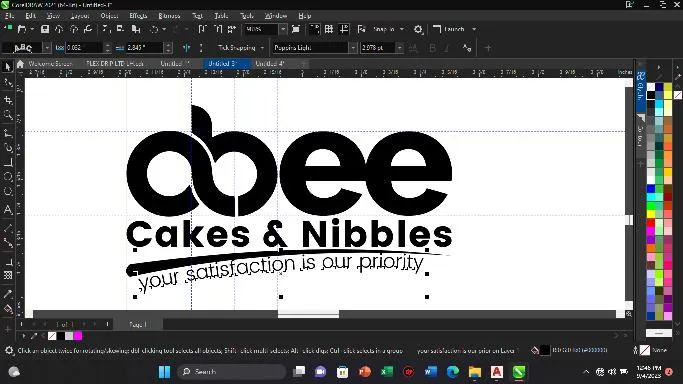
Task: Select the Zoom tool magnifier
Action: click(7, 115)
